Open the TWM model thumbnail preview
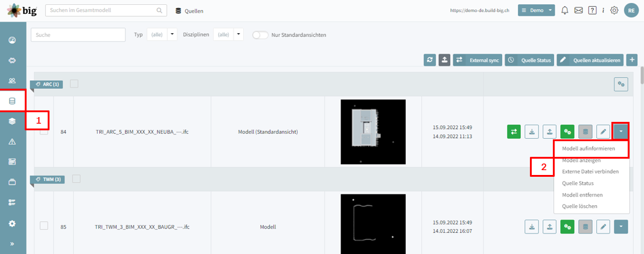This screenshot has height=254, width=644. pos(373,224)
